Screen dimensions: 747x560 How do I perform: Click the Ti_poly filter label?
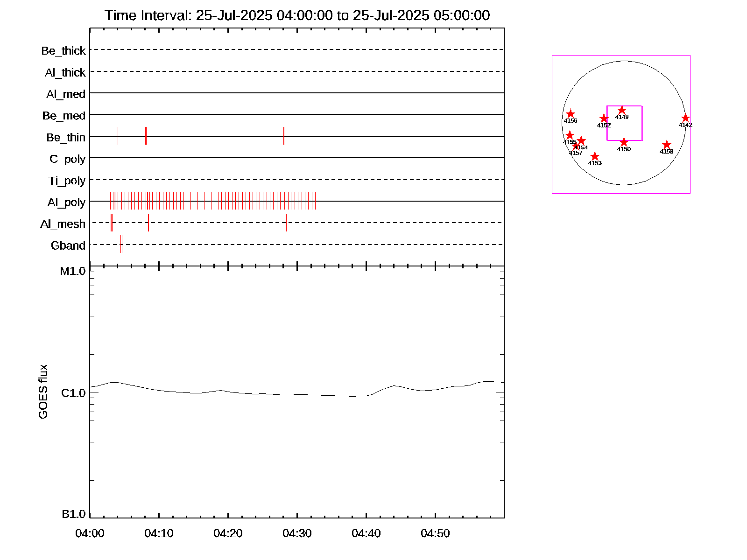point(67,181)
